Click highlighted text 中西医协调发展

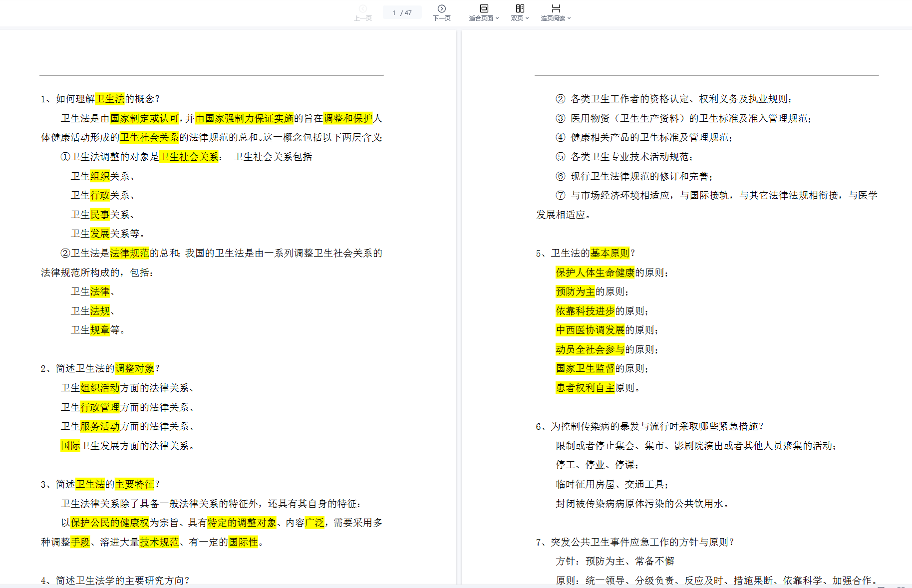[590, 330]
